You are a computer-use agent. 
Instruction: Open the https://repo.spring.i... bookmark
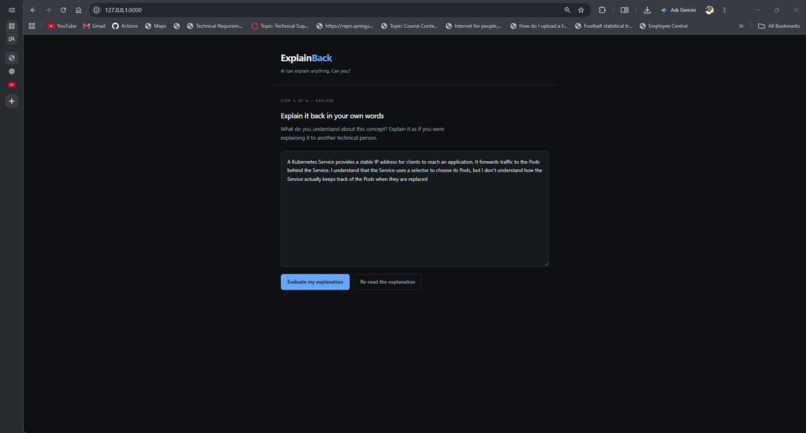[345, 26]
